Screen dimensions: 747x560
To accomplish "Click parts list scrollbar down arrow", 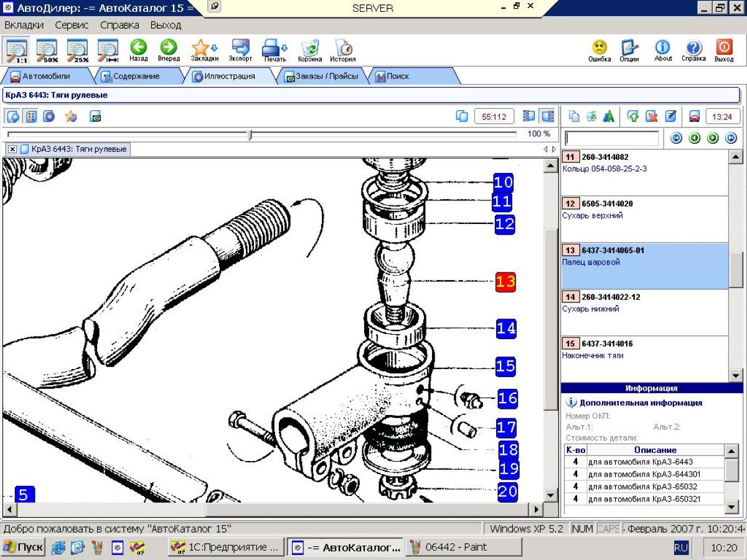I will pos(735,376).
